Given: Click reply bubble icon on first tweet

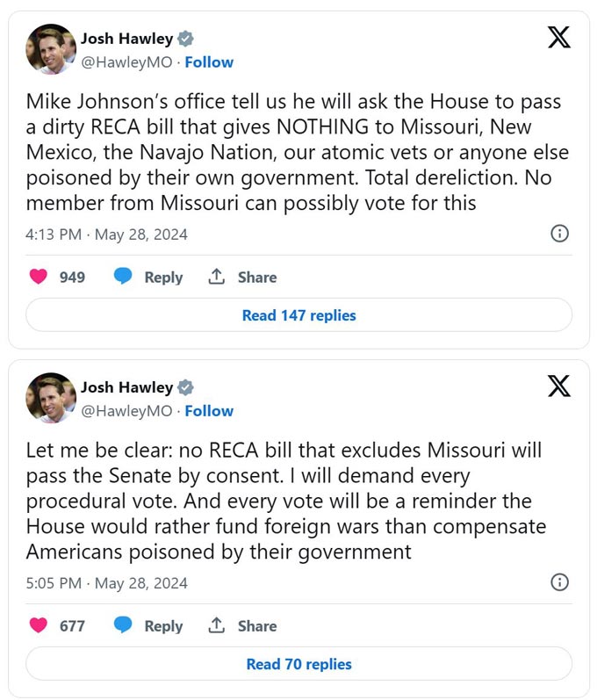Looking at the screenshot, I should tap(123, 276).
